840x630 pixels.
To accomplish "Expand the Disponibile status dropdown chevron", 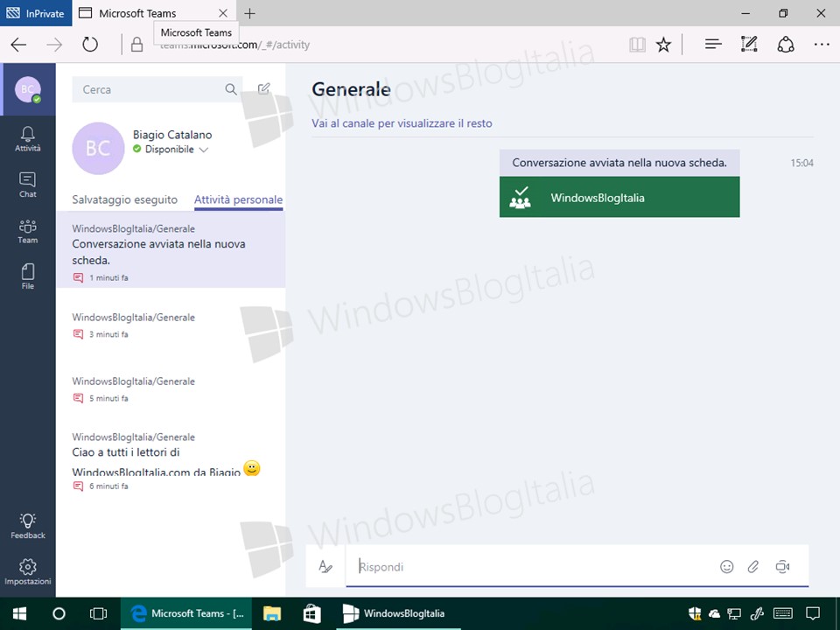I will pos(204,150).
